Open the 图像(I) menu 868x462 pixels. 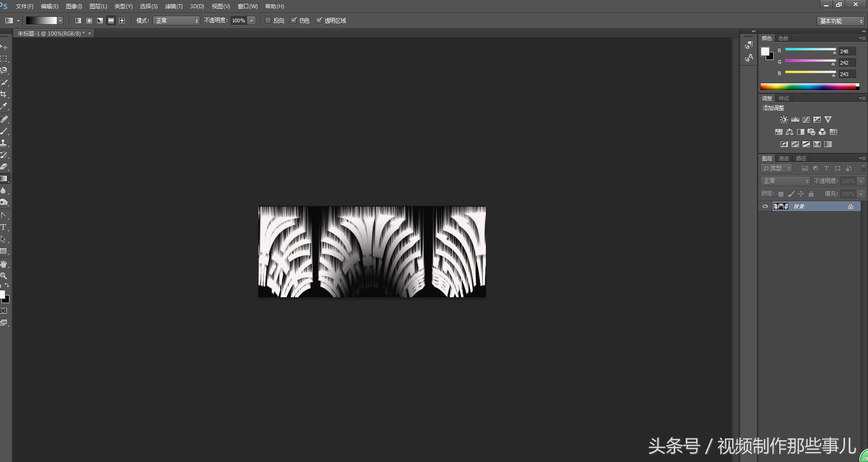click(x=74, y=6)
